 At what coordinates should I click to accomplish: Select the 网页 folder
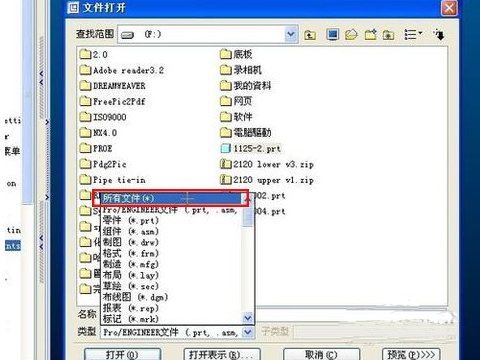[x=236, y=101]
